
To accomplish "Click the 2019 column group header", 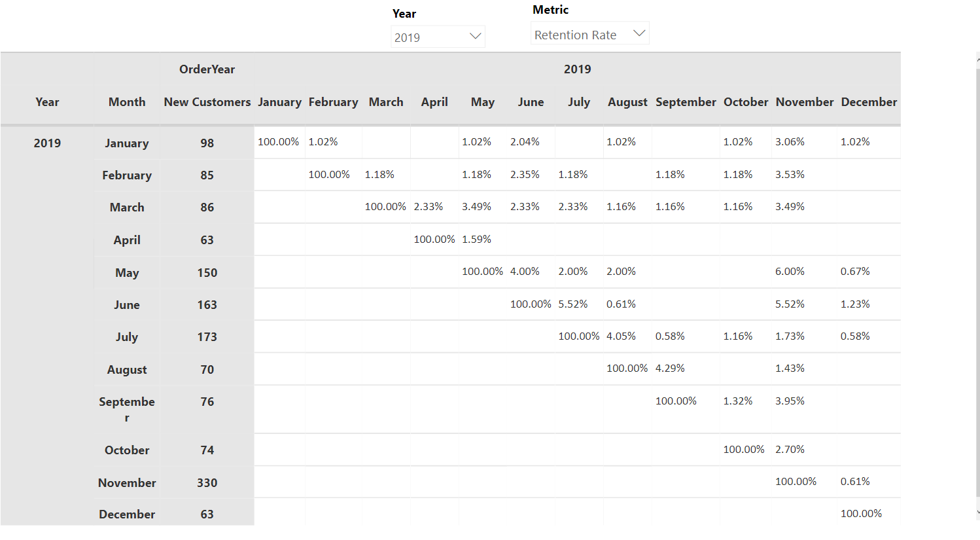I will [x=577, y=69].
